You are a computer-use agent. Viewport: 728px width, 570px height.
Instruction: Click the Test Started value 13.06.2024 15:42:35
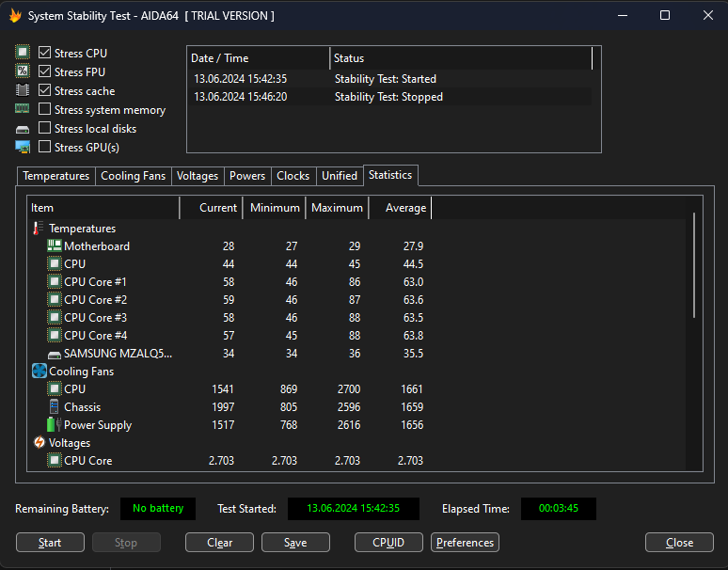(354, 508)
